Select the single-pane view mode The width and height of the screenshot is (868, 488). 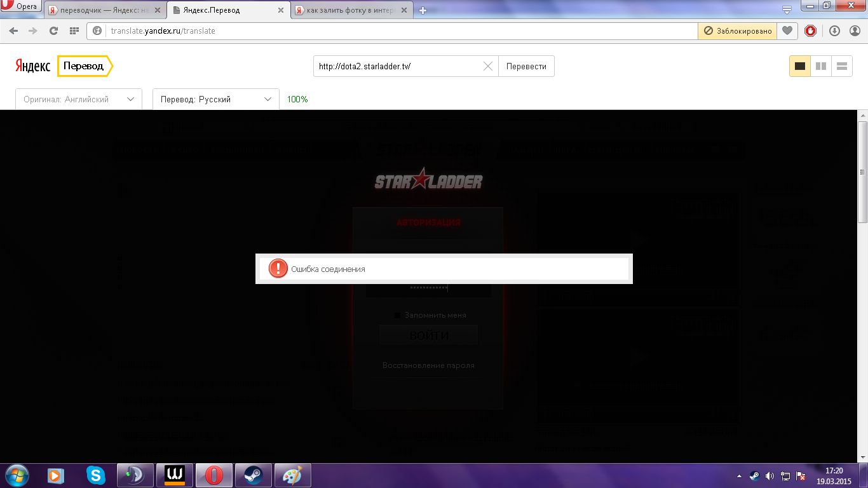click(x=800, y=66)
